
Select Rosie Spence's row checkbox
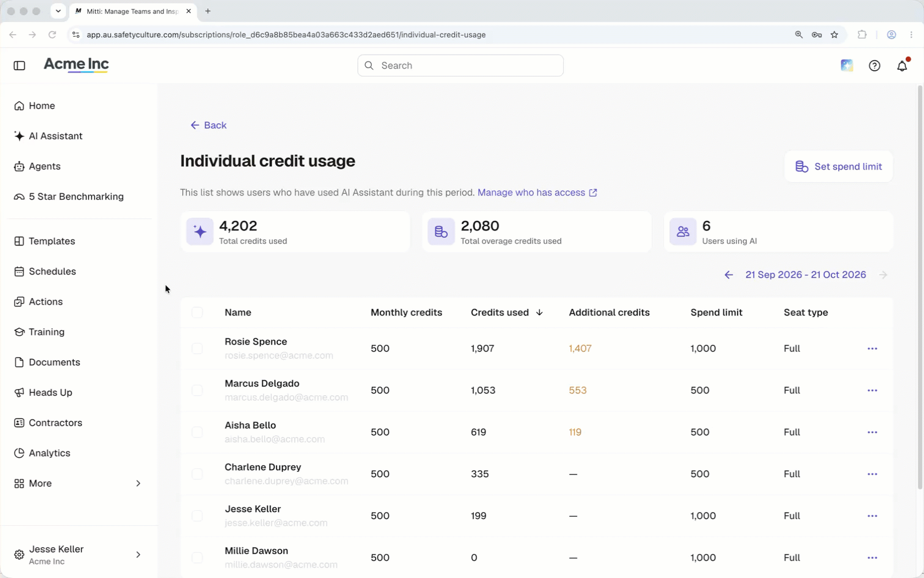pos(197,348)
